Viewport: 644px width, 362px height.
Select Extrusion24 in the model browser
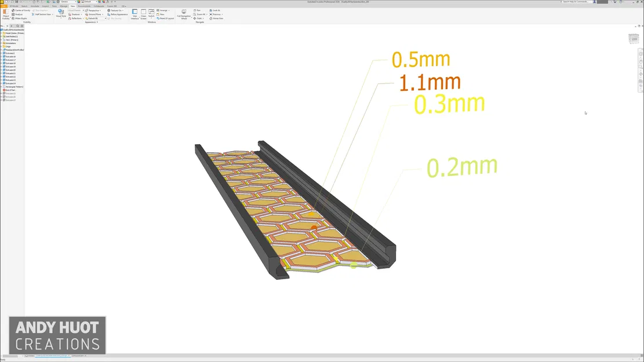point(9,83)
